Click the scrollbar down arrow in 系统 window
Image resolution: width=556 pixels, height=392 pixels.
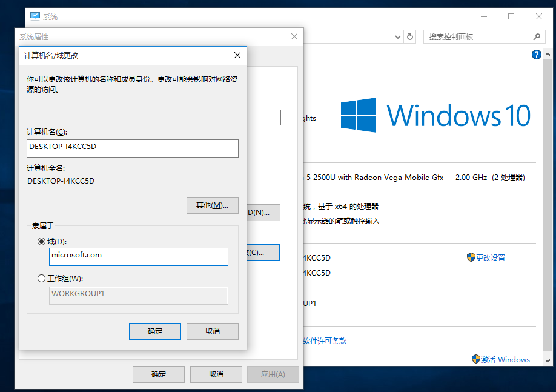548,360
